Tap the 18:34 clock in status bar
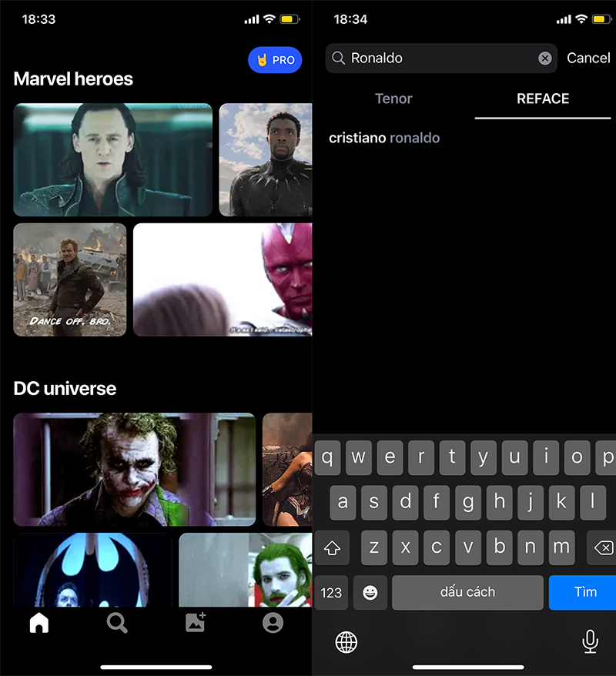 point(350,19)
